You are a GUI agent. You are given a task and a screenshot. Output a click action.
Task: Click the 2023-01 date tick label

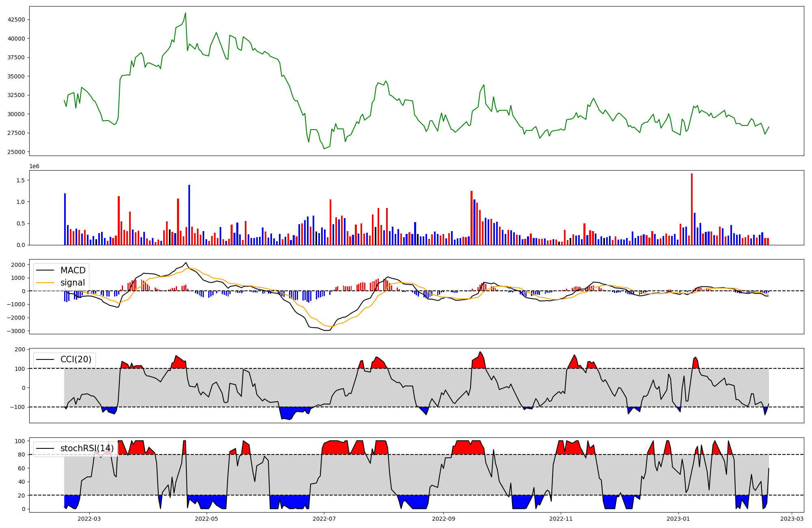(x=678, y=519)
